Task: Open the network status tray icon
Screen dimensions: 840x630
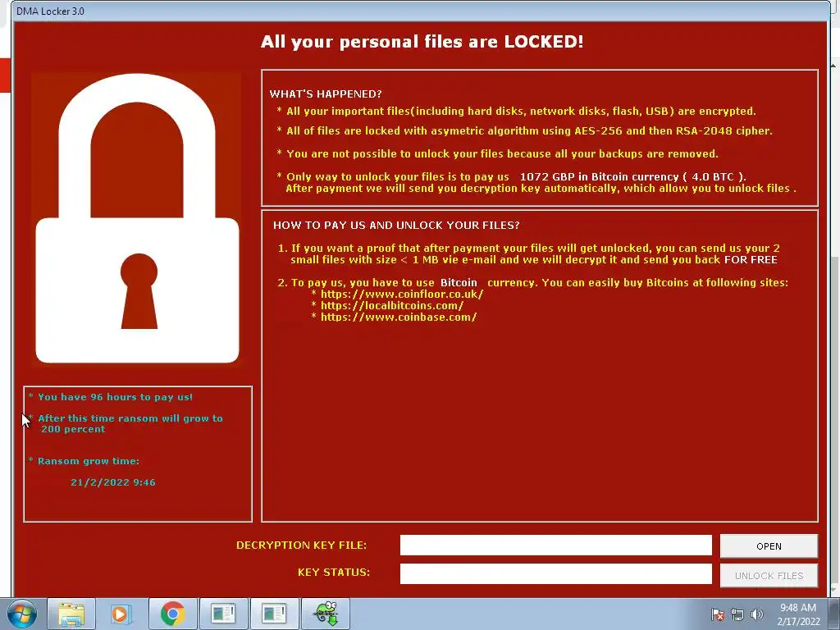Action: [737, 614]
